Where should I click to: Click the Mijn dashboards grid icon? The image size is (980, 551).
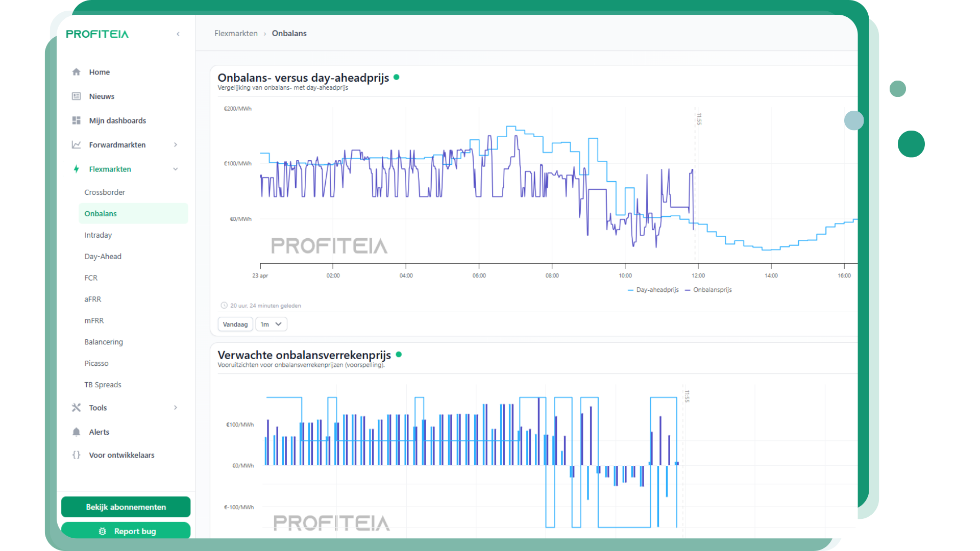point(77,120)
